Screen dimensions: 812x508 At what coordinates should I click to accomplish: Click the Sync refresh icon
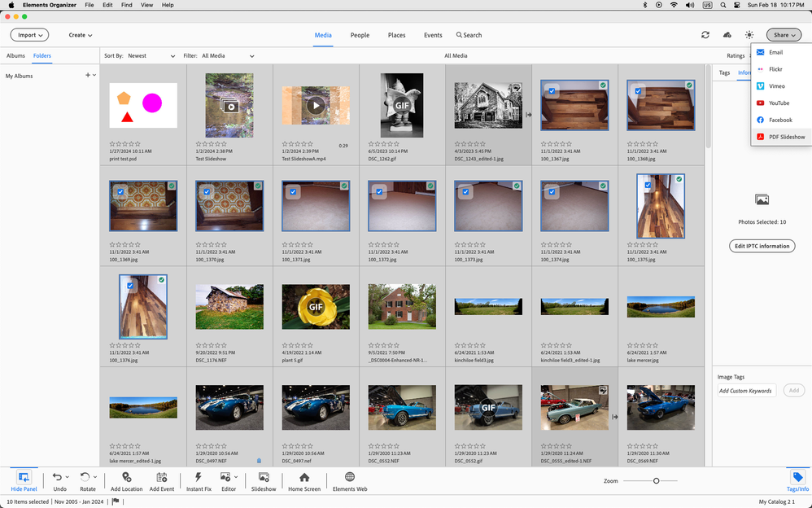[x=705, y=35]
